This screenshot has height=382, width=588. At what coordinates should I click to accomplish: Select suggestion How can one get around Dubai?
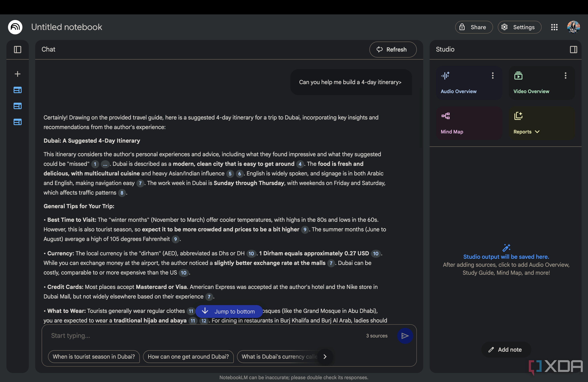click(x=188, y=357)
